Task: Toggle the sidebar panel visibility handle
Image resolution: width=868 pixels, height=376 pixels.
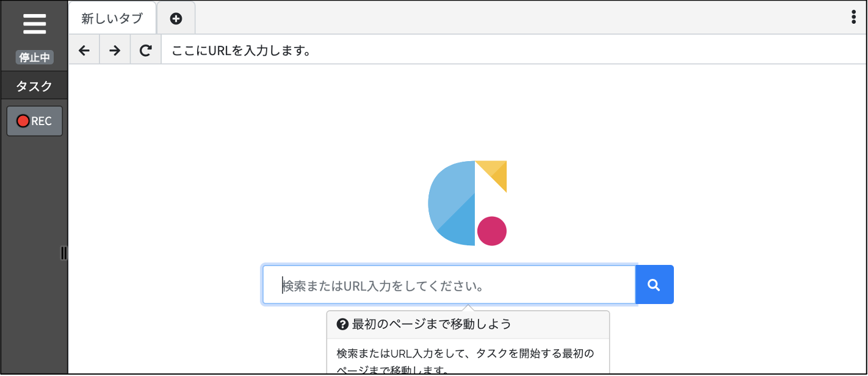Action: pos(64,254)
